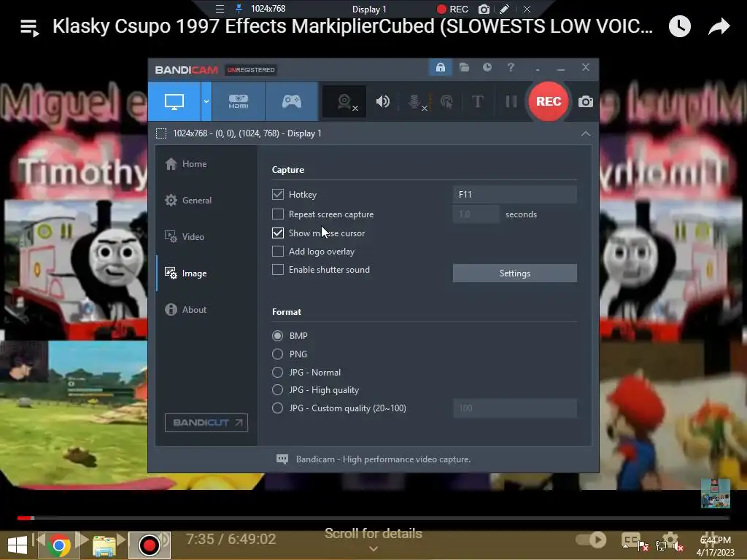Click the top bar REC button

(452, 9)
